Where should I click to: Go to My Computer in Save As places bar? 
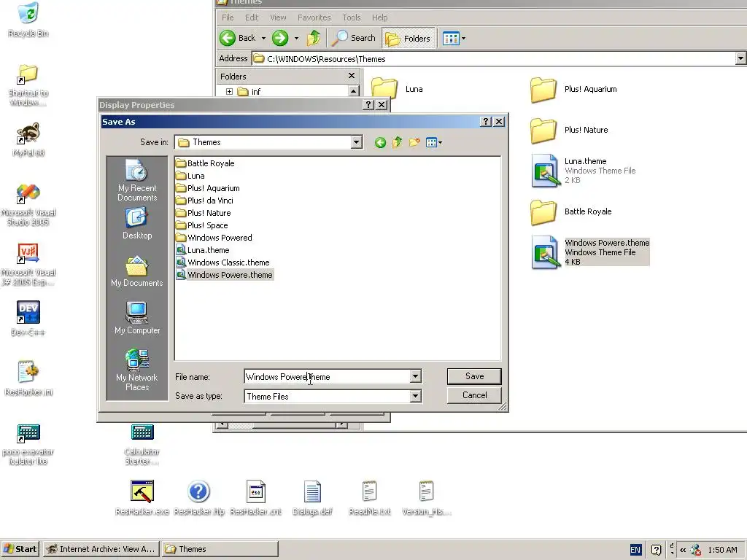[137, 318]
